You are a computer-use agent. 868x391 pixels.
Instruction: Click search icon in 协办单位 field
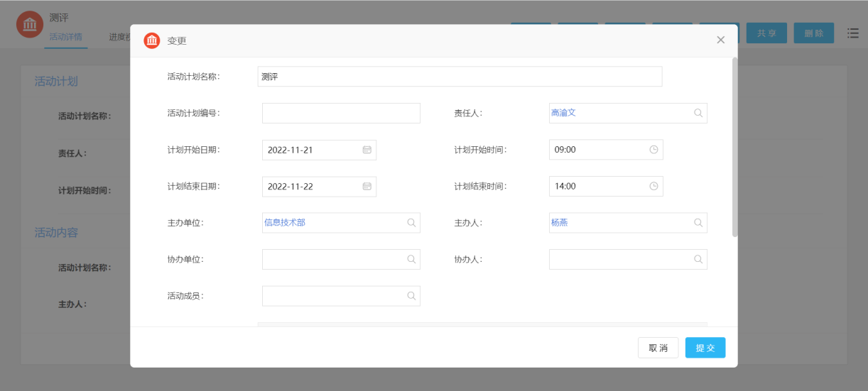411,260
